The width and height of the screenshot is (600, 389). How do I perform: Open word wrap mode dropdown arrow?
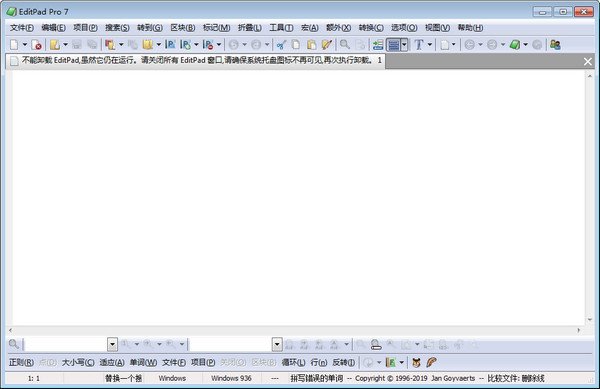point(404,45)
